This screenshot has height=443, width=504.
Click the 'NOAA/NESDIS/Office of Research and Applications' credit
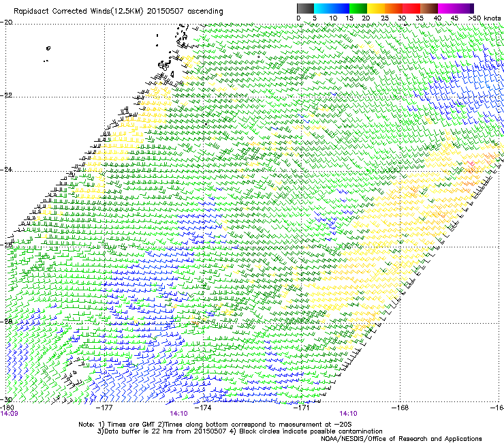401,439
